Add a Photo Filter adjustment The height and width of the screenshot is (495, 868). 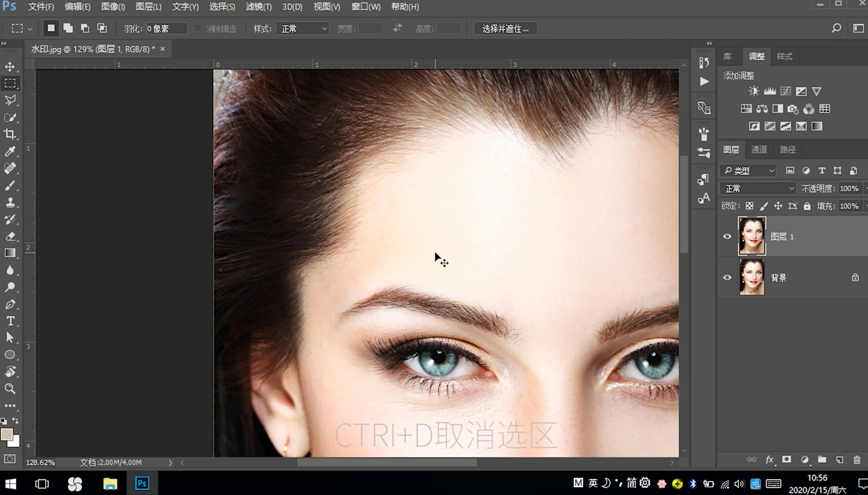click(x=793, y=109)
